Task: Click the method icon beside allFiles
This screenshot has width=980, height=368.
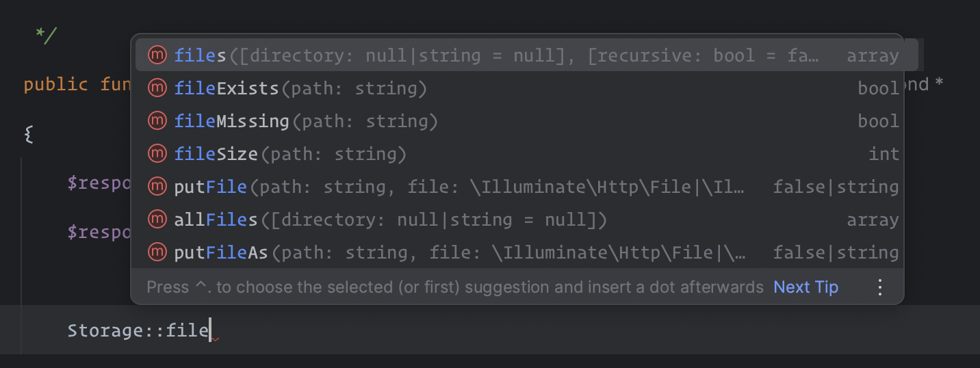Action: pyautogui.click(x=157, y=220)
